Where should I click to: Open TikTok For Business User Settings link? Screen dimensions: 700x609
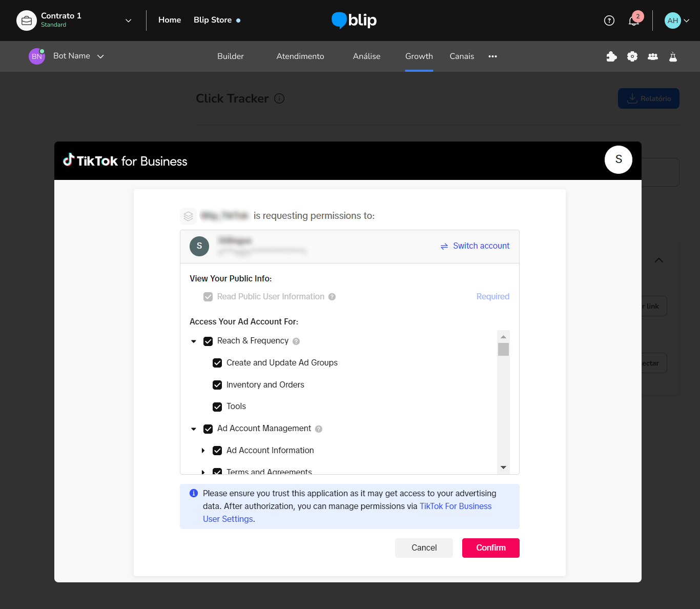tap(456, 506)
